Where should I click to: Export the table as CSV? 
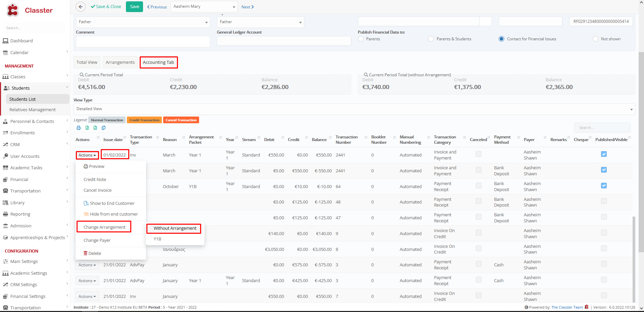95,128
